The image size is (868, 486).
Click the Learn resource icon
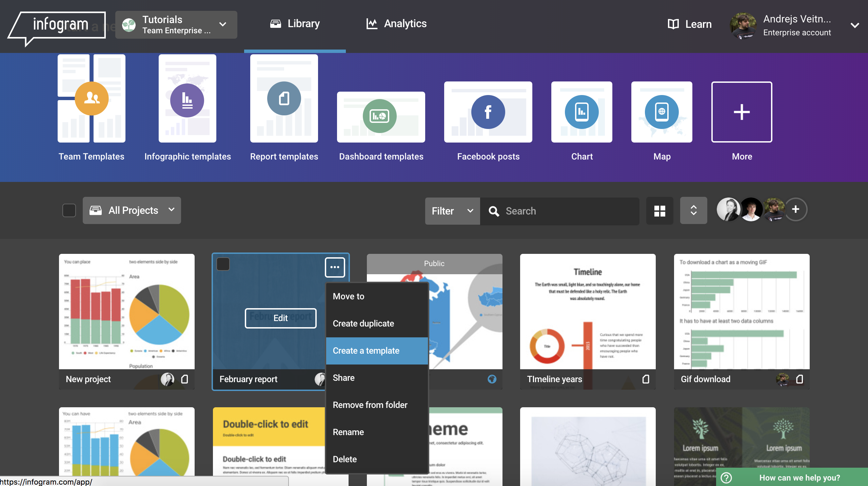pyautogui.click(x=673, y=24)
